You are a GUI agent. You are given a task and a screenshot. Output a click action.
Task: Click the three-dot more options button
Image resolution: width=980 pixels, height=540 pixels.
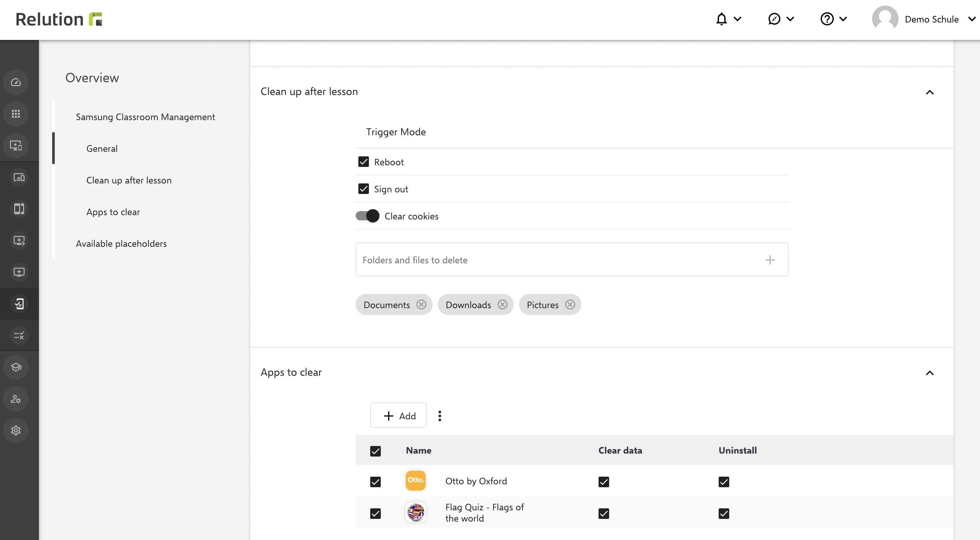pyautogui.click(x=440, y=416)
